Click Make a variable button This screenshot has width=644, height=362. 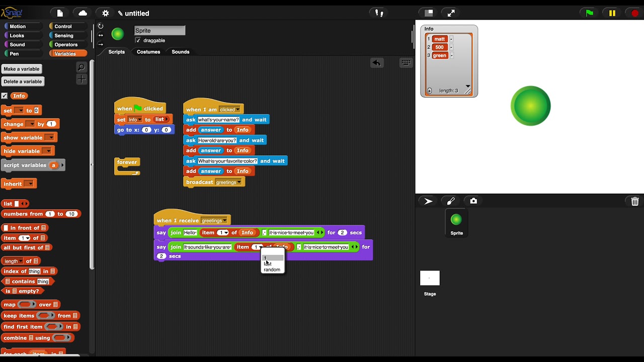22,69
